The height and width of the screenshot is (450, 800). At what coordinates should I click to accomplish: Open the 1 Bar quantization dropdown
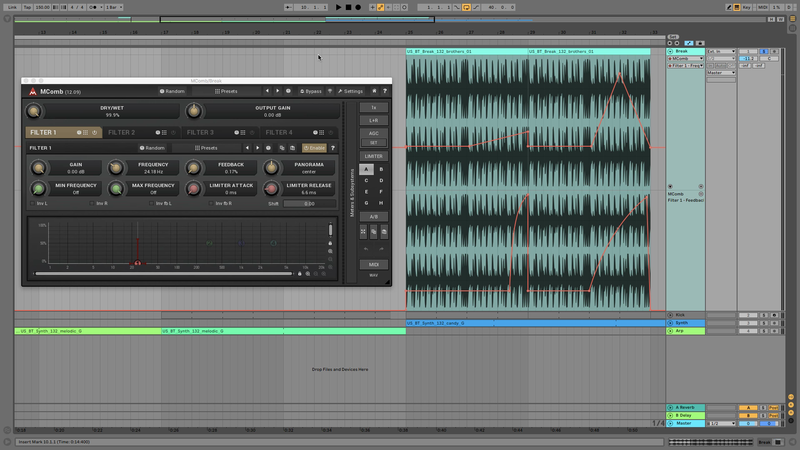(x=114, y=7)
